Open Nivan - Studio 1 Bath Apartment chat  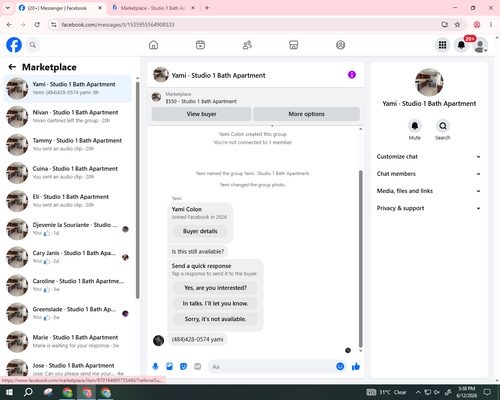tap(67, 117)
